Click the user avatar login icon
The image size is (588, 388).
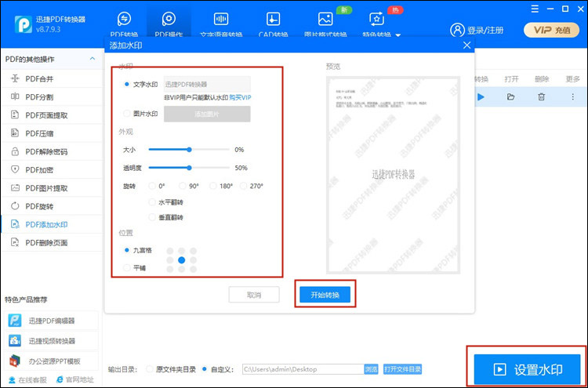(x=457, y=30)
